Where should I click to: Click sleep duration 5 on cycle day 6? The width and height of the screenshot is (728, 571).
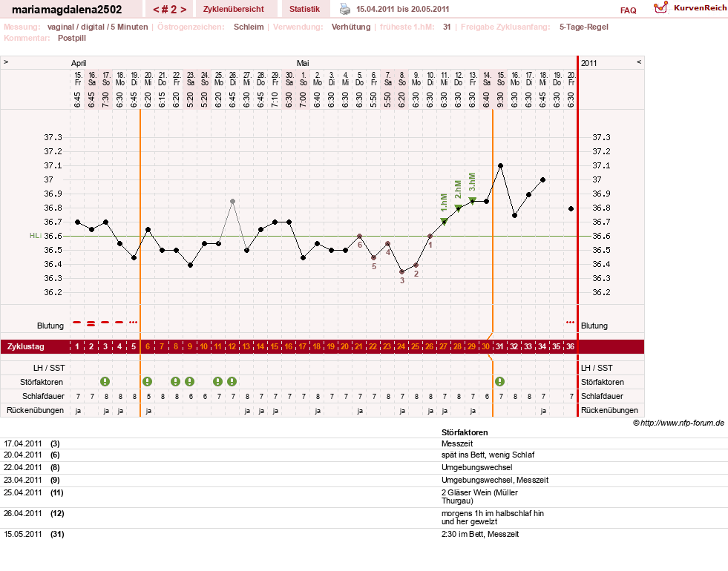coord(148,396)
